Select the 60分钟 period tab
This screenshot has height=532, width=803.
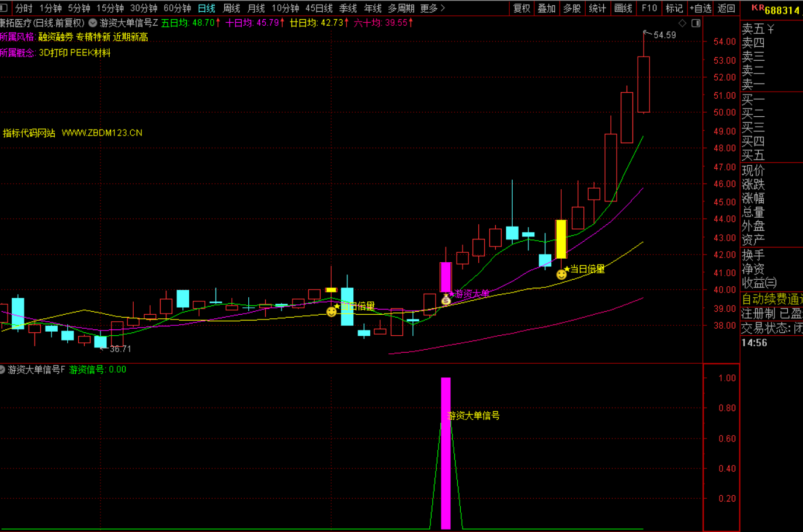[x=177, y=8]
